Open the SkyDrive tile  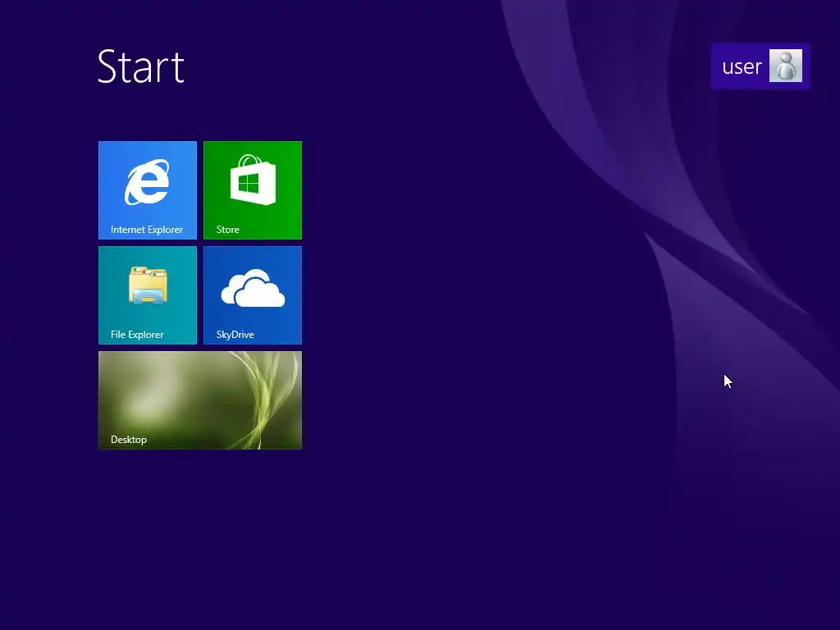pos(253,295)
